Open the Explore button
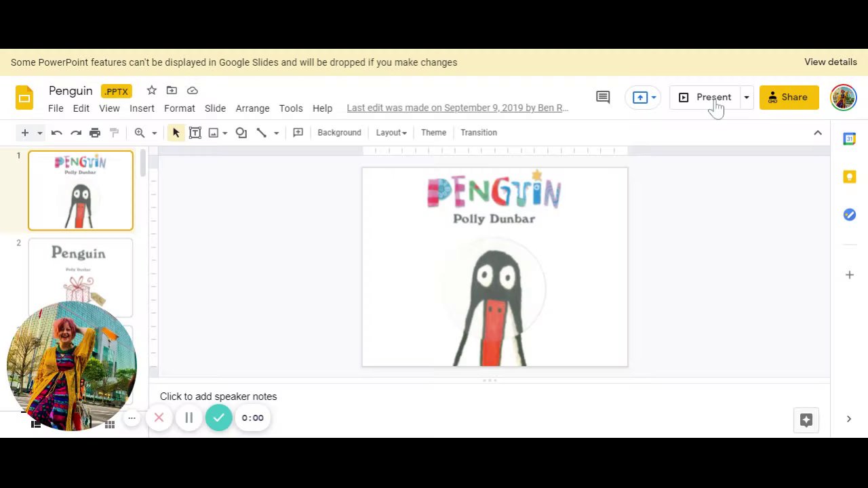This screenshot has width=868, height=488. [x=806, y=420]
